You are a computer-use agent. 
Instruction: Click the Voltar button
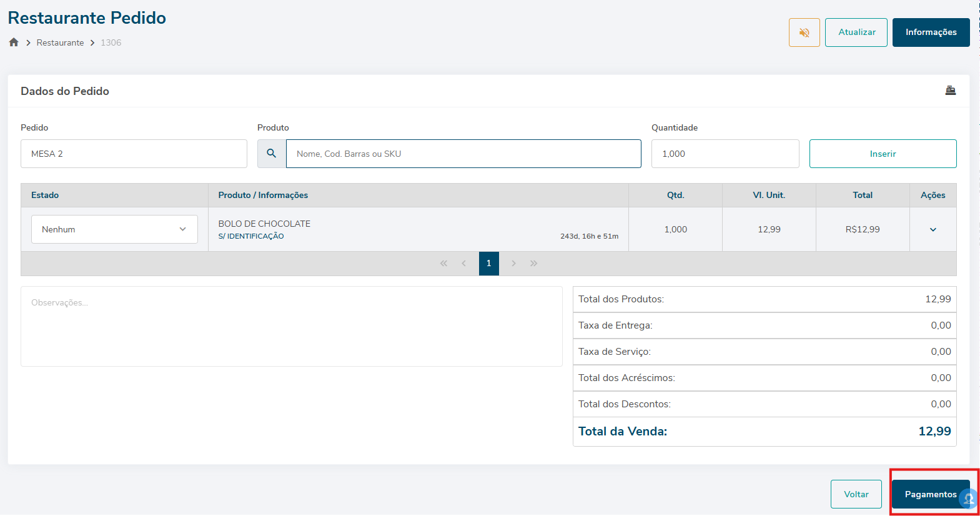point(856,494)
